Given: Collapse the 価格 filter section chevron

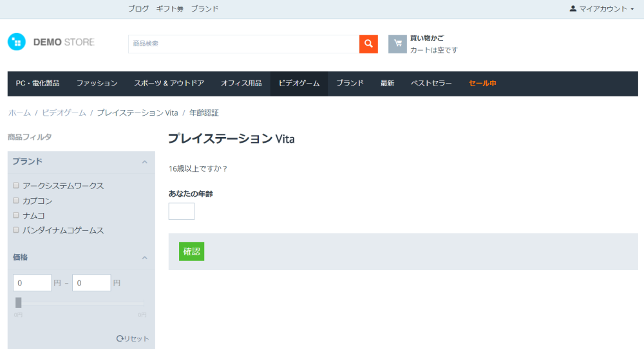Looking at the screenshot, I should [144, 257].
